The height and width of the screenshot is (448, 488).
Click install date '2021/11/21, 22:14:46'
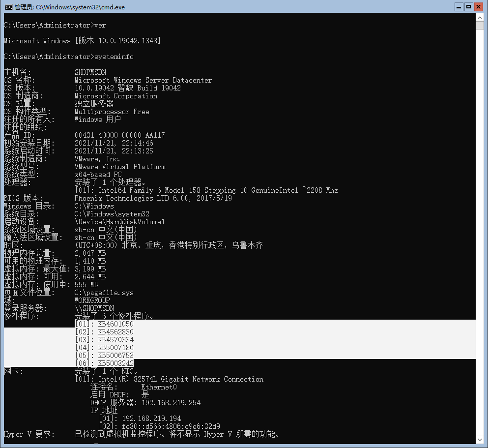(x=114, y=143)
